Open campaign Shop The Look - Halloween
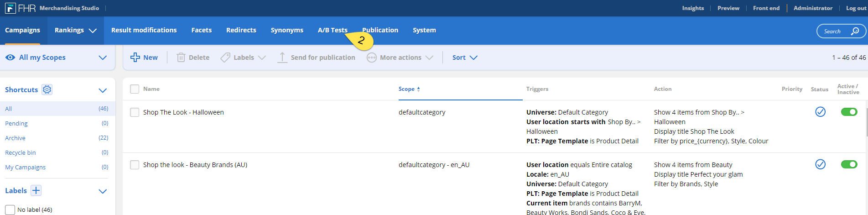 pos(183,112)
